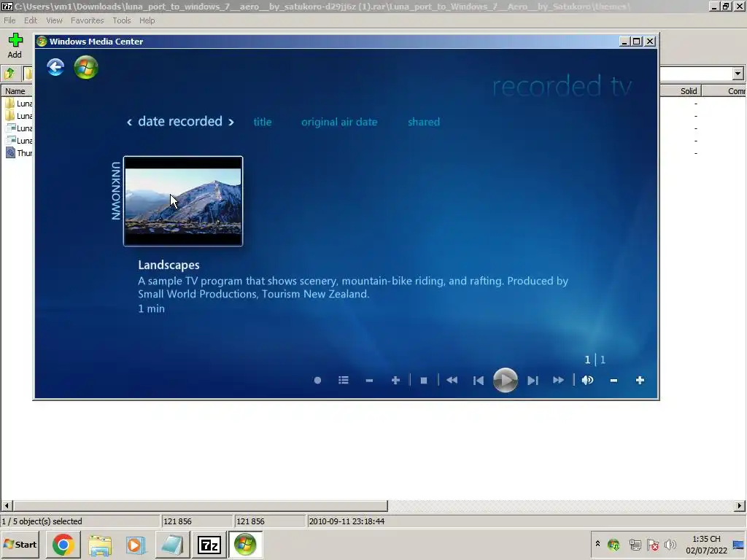
Task: Switch to the date recorded view
Action: [x=180, y=122]
